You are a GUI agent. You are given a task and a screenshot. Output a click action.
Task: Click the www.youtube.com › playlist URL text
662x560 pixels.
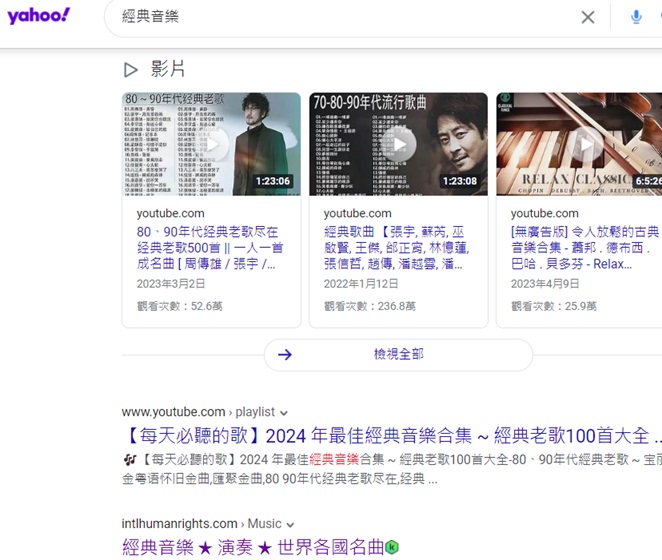click(x=198, y=412)
